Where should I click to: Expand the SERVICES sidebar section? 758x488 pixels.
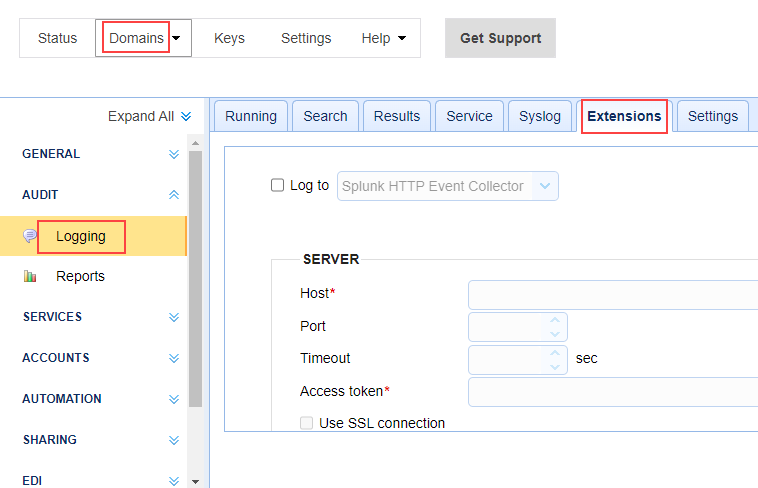(x=174, y=318)
